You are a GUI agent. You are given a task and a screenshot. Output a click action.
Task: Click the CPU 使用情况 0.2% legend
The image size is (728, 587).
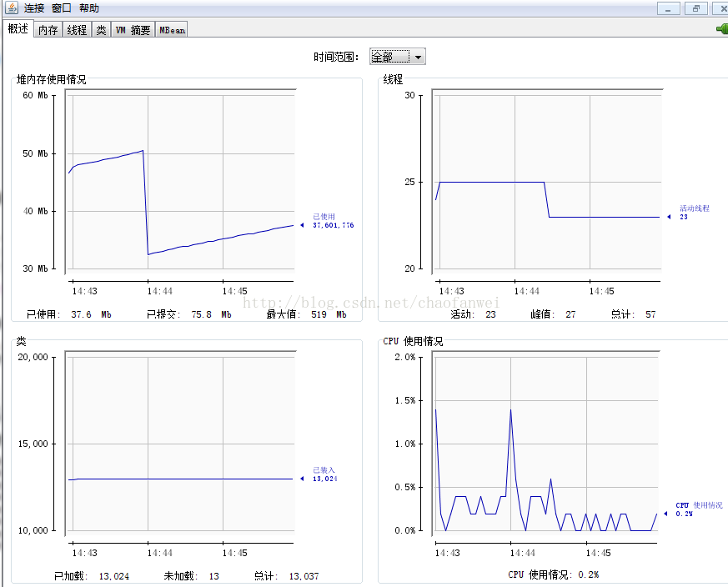694,509
